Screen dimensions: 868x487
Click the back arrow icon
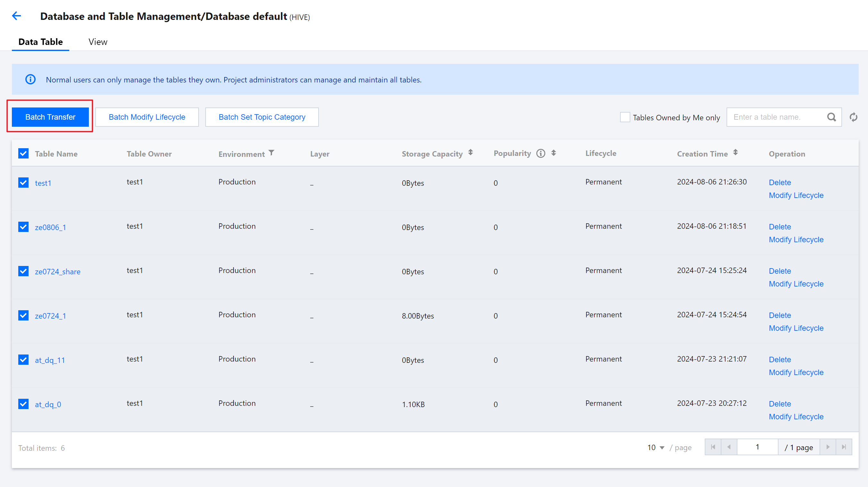(x=16, y=16)
